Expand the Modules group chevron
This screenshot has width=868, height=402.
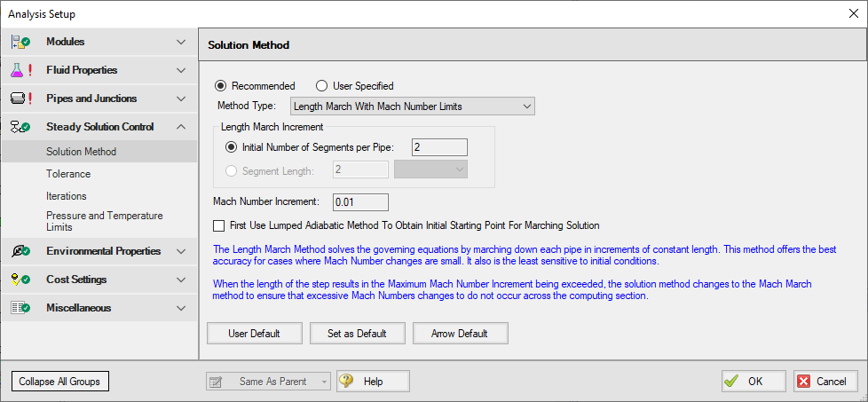pyautogui.click(x=181, y=42)
